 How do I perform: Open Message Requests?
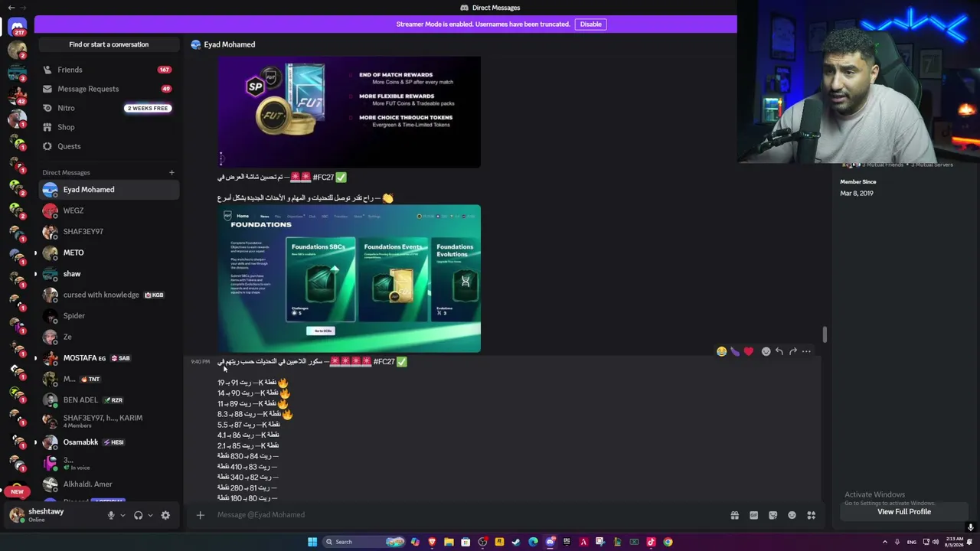pos(109,89)
